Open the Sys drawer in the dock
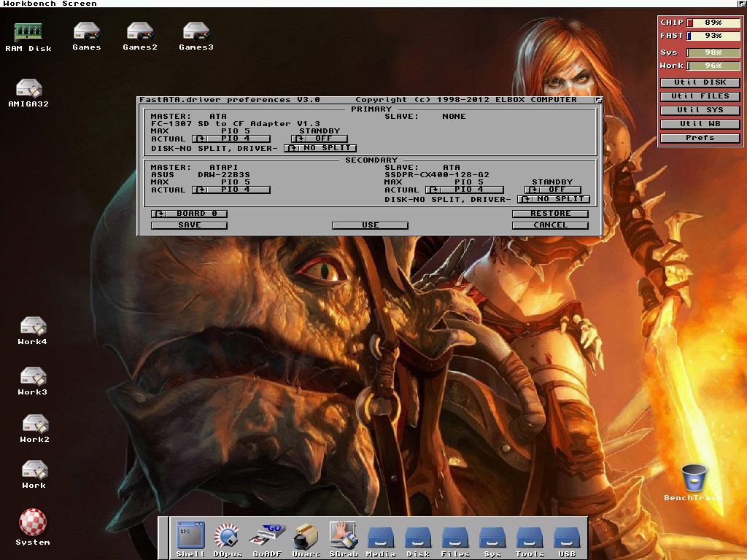This screenshot has height=560, width=747. click(x=492, y=541)
